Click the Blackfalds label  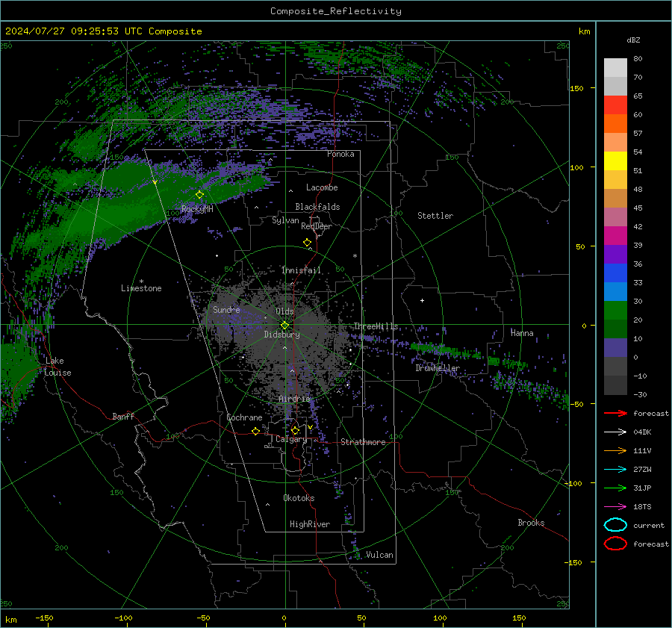[x=317, y=207]
